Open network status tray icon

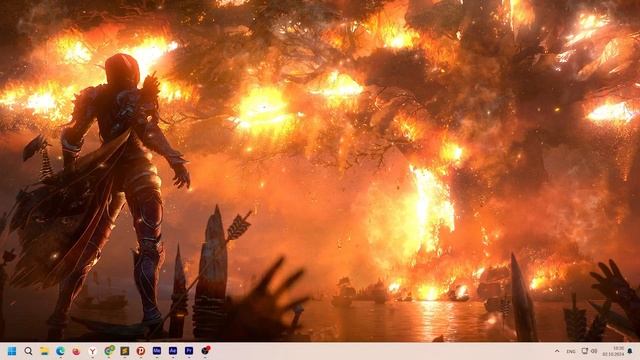coord(584,351)
